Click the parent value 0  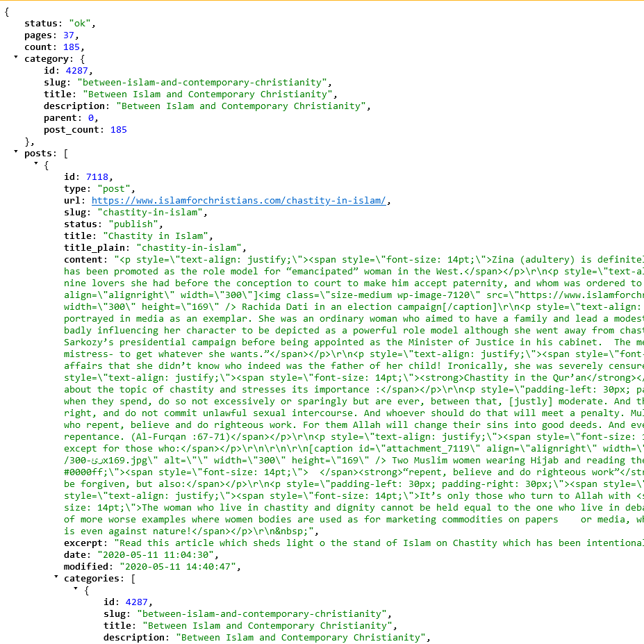pyautogui.click(x=91, y=118)
